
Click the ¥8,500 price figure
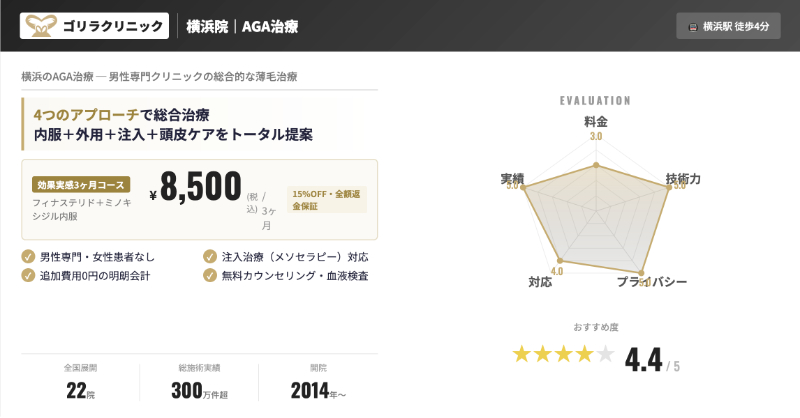[x=200, y=189]
